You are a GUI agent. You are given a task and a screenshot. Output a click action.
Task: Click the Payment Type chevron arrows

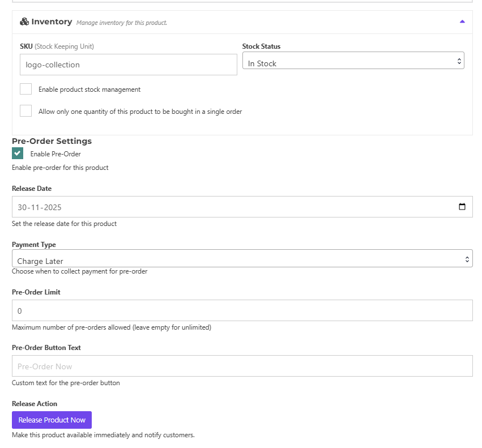click(x=467, y=259)
